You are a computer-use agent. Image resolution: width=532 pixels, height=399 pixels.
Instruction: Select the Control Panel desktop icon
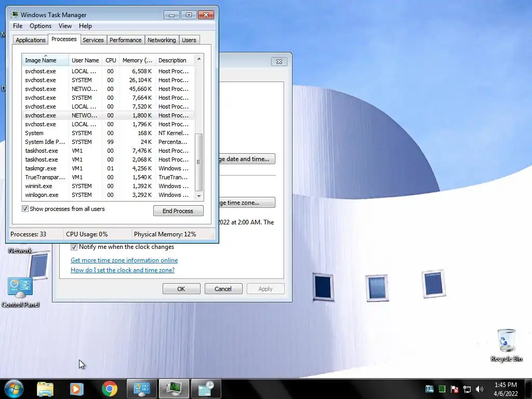click(x=20, y=292)
